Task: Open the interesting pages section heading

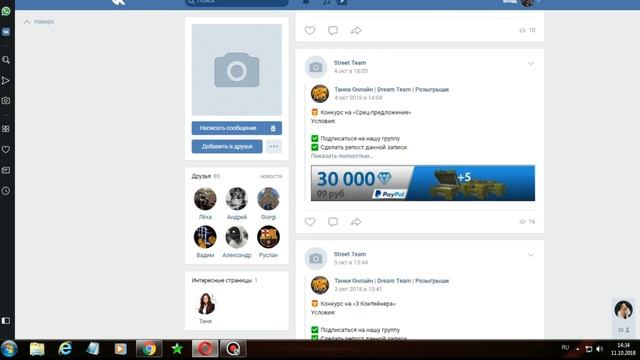Action: coord(222,280)
